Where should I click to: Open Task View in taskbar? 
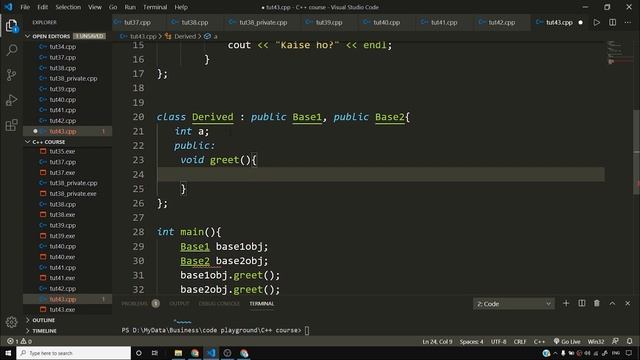click(155, 353)
